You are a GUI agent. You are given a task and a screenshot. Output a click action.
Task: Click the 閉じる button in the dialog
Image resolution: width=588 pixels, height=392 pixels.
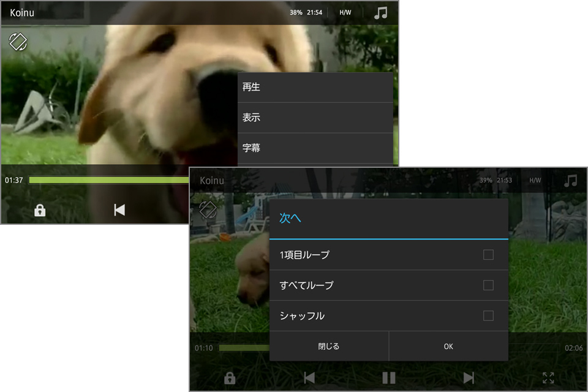[x=329, y=347]
